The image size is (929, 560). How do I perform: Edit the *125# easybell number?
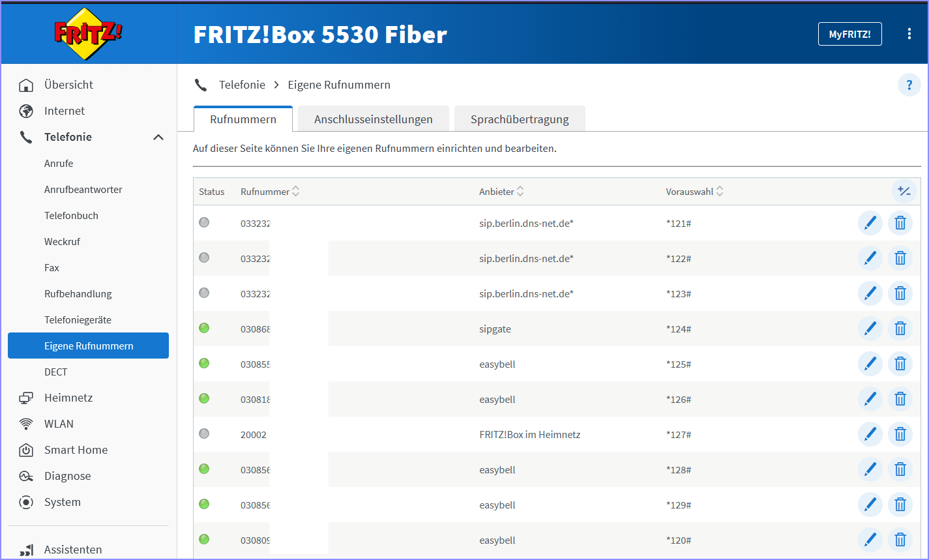(870, 364)
